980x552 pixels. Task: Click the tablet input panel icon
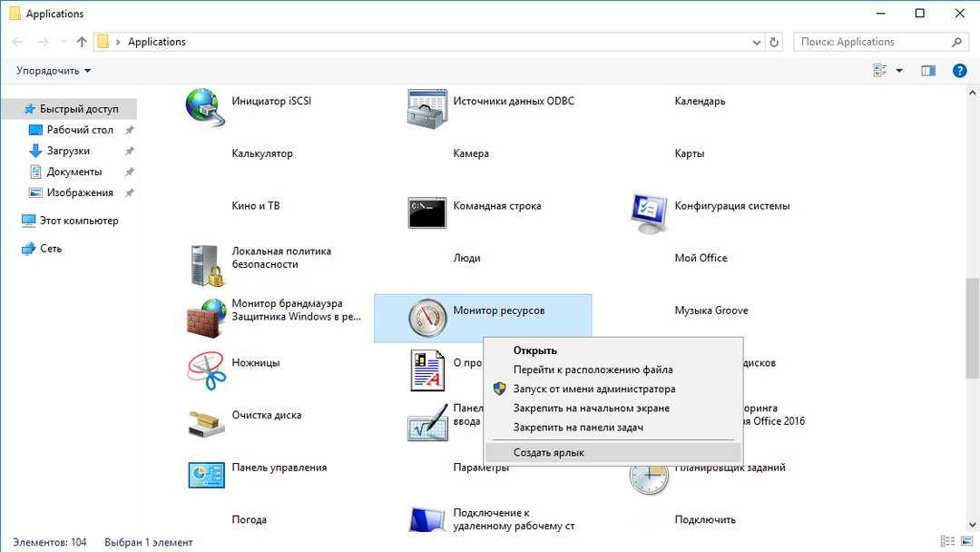click(427, 422)
